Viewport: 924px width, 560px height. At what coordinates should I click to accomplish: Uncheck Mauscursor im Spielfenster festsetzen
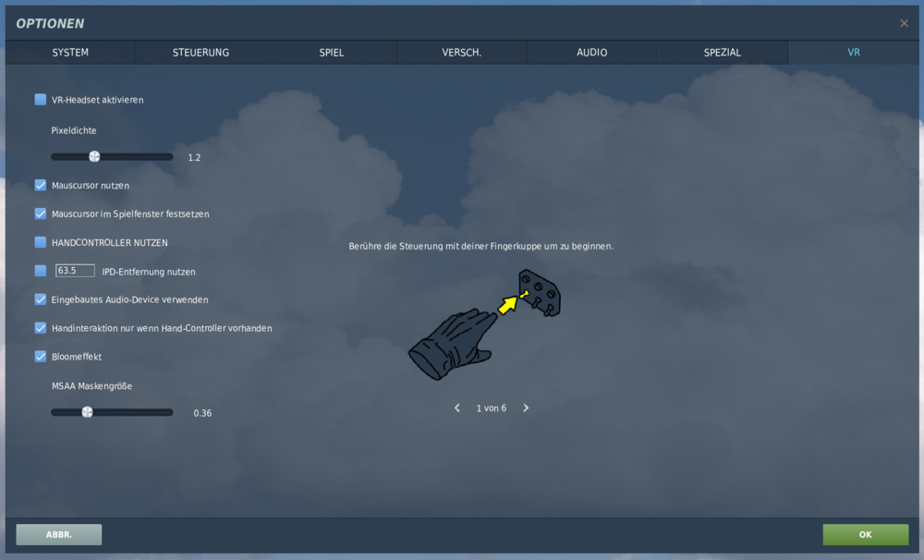pos(40,213)
